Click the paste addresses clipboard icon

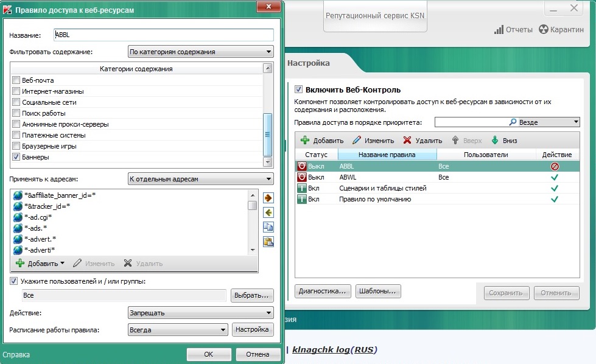click(268, 242)
